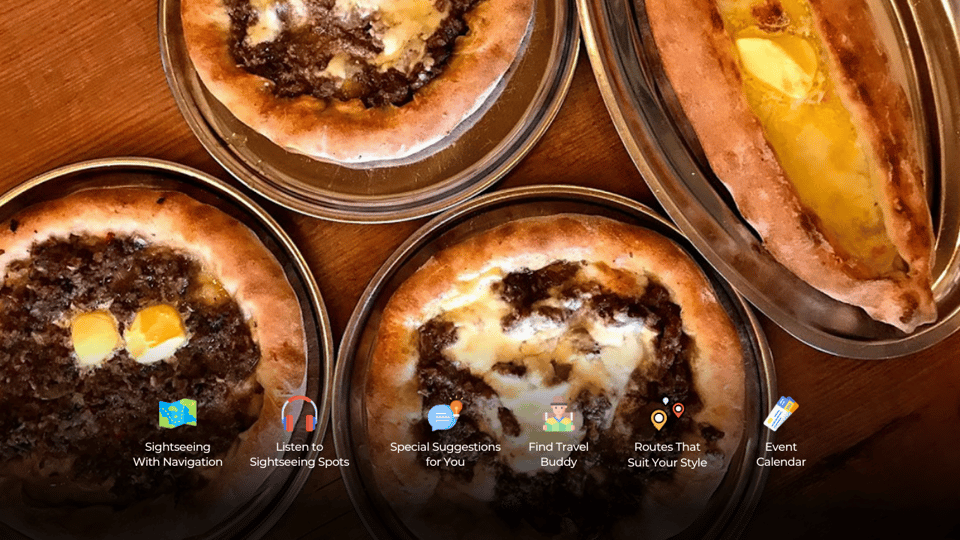
Task: Click the 'Event Calendar' label
Action: click(781, 454)
